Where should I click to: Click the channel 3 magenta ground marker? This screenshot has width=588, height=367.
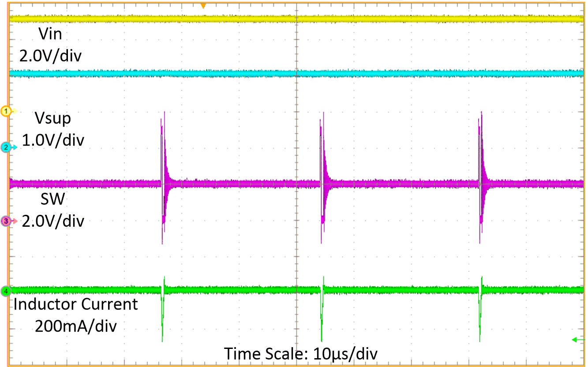[7, 221]
